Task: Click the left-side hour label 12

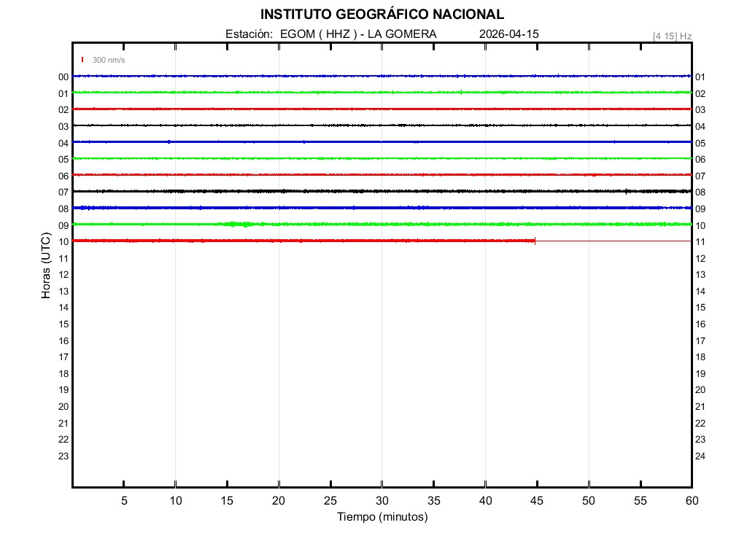Action: coord(63,275)
